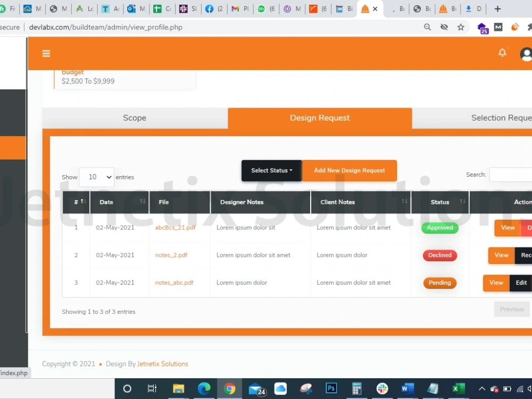
Task: Open Calculator from the taskbar
Action: [356, 389]
